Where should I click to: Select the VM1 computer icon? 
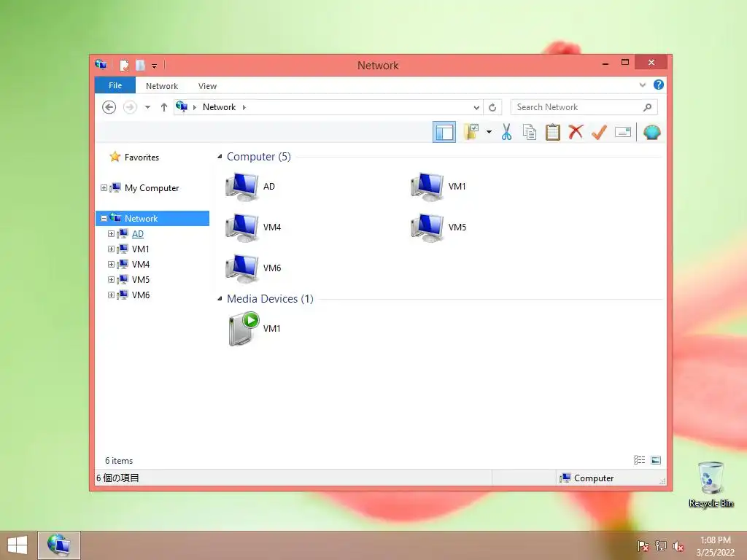tap(427, 187)
